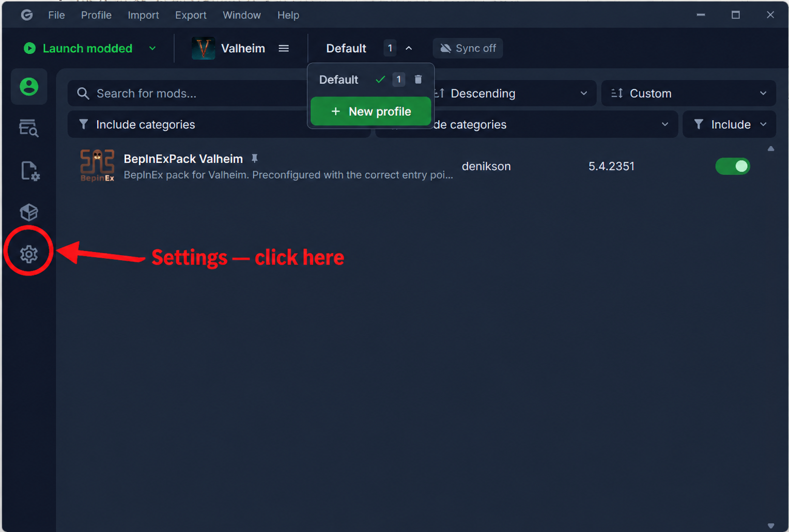The image size is (789, 532).
Task: Click the pin icon beside BepInExPack Valheim
Action: coord(254,159)
